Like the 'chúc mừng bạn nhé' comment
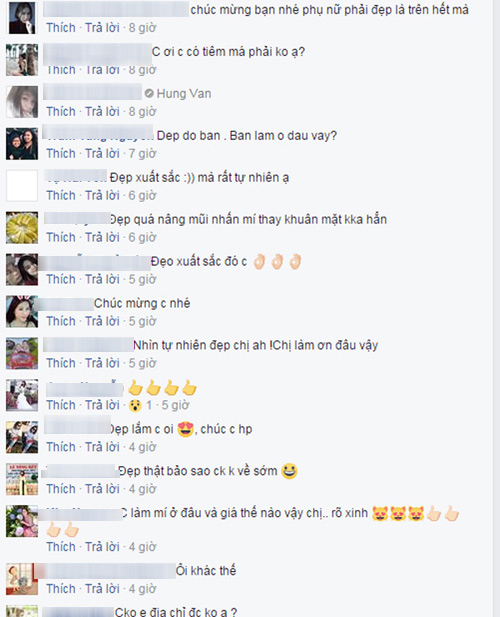500x617 pixels. [x=61, y=28]
